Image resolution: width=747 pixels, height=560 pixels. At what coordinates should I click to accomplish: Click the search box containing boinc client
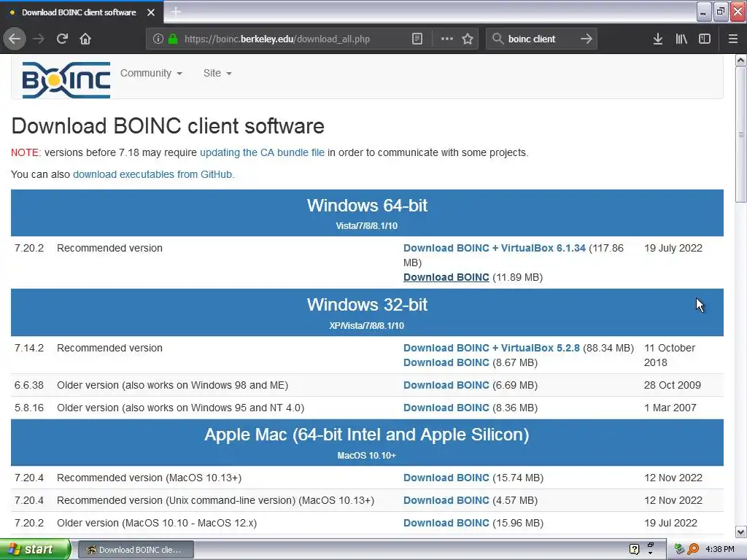coord(541,39)
